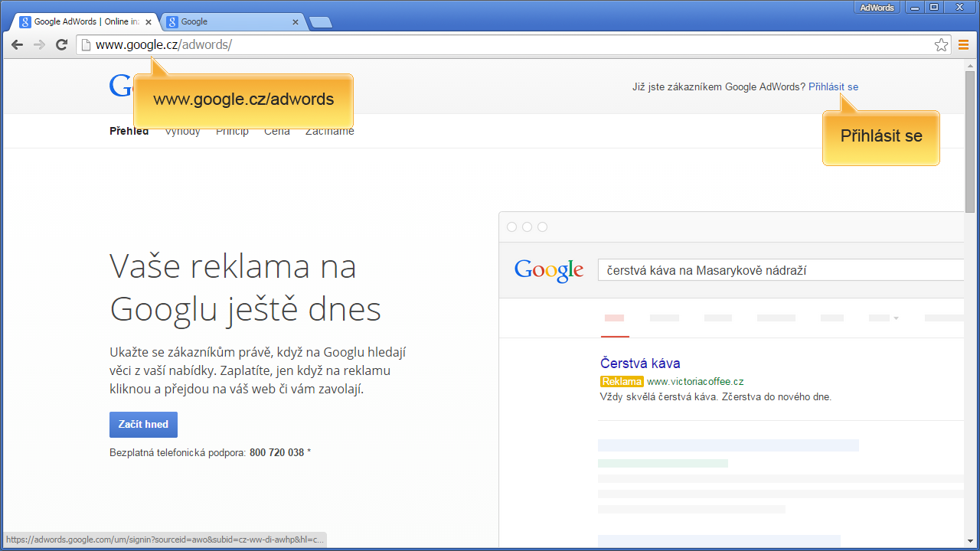The image size is (980, 551).
Task: Click the ad description Vždy skvělá čerstvá káva
Action: pyautogui.click(x=715, y=397)
